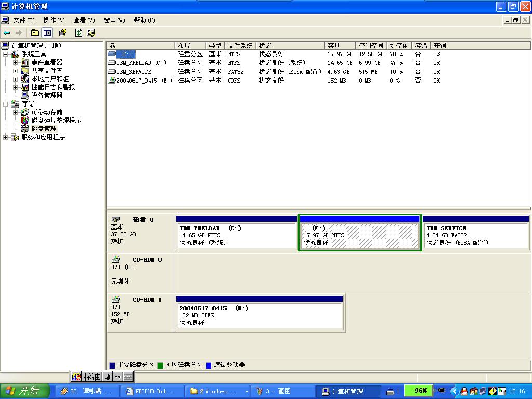Switch to the '3 - 画图' taskbar button
Image resolution: width=532 pixels, height=399 pixels.
pos(282,391)
